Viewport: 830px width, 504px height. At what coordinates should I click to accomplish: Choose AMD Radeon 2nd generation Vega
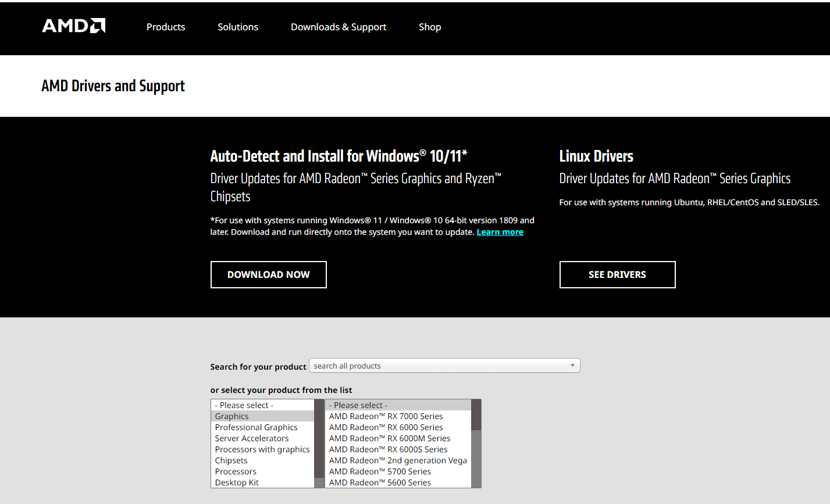tap(398, 460)
